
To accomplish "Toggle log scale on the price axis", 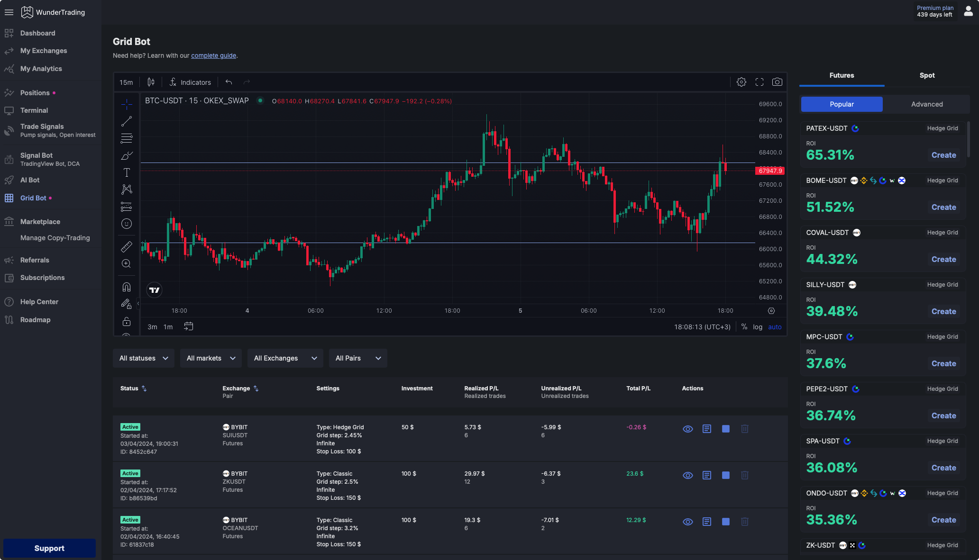I will click(x=757, y=327).
